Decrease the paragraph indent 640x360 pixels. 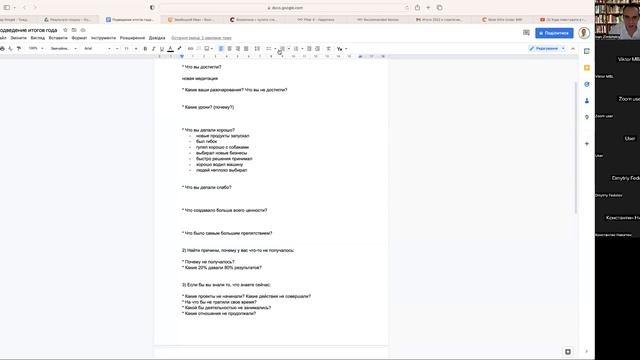(309, 49)
